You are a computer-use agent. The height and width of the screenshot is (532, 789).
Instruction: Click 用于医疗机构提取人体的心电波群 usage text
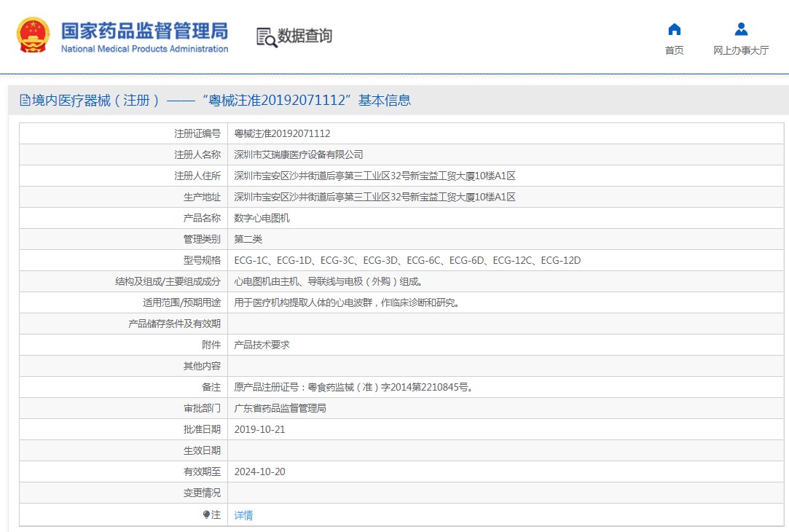(347, 302)
